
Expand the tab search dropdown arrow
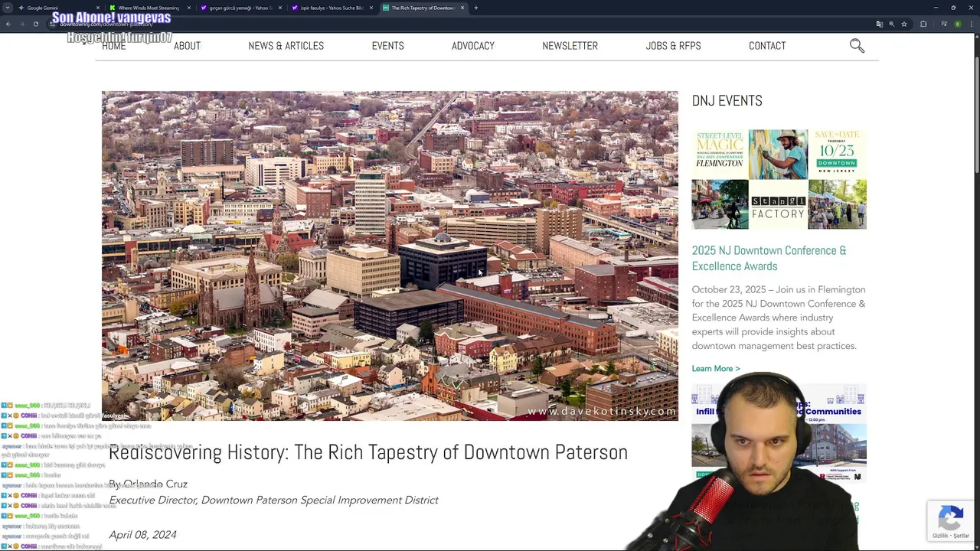point(8,8)
